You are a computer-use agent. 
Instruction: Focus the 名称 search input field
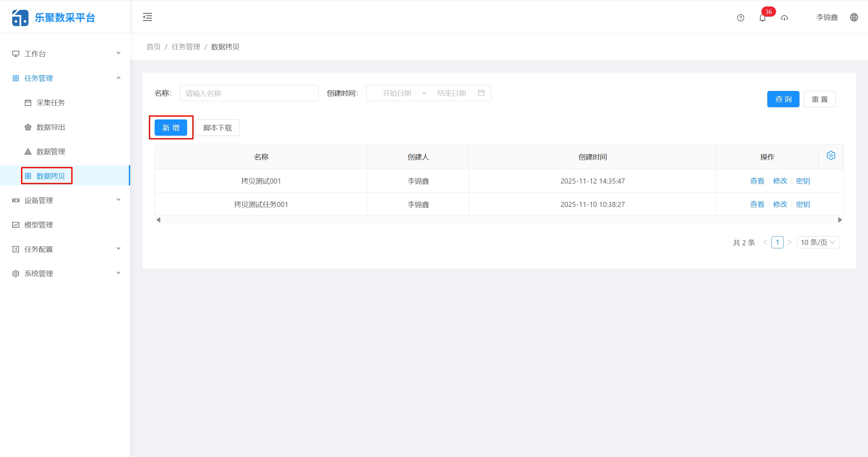coord(249,93)
